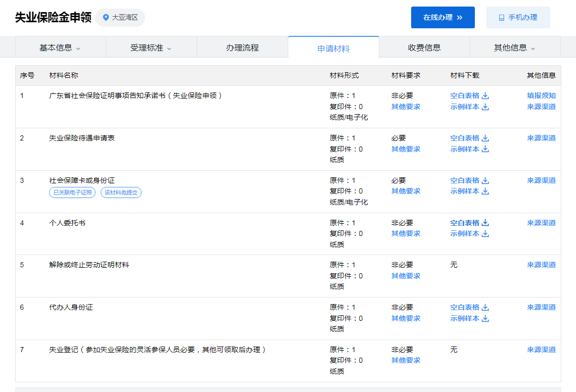576x392 pixels.
Task: Click double-arrow icon in 在线办理 button
Action: [460, 18]
